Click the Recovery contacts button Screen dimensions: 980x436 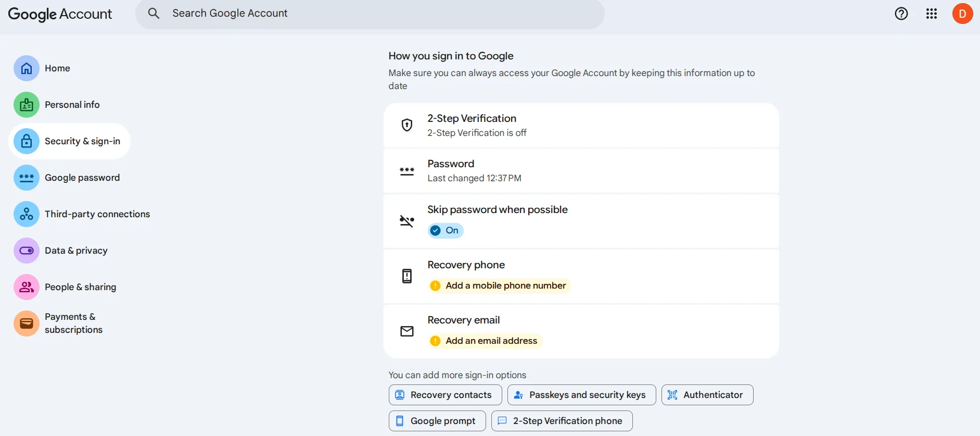tap(446, 395)
